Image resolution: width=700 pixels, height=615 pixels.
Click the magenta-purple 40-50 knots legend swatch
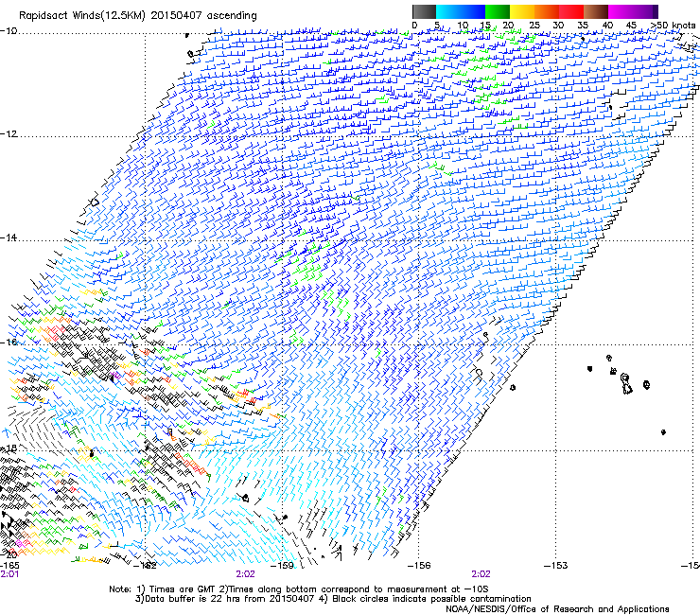tap(633, 11)
